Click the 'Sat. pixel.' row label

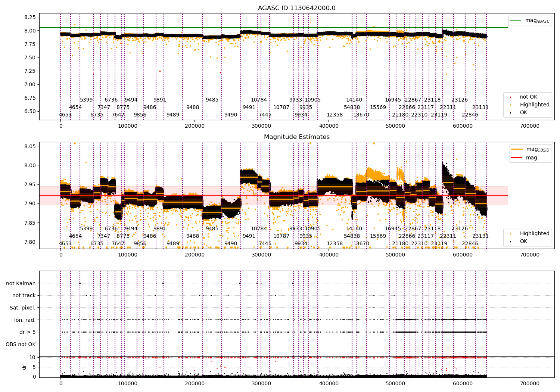coord(23,308)
